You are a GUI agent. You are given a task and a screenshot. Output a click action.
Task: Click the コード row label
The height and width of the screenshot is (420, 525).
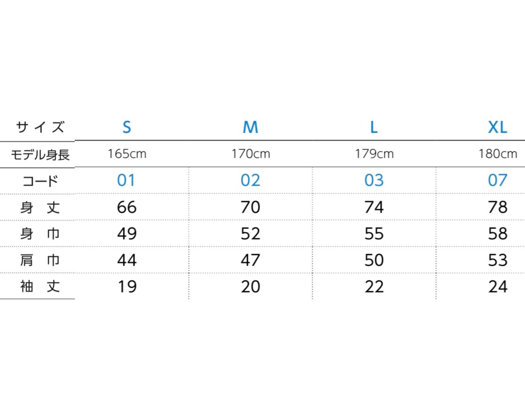40,181
